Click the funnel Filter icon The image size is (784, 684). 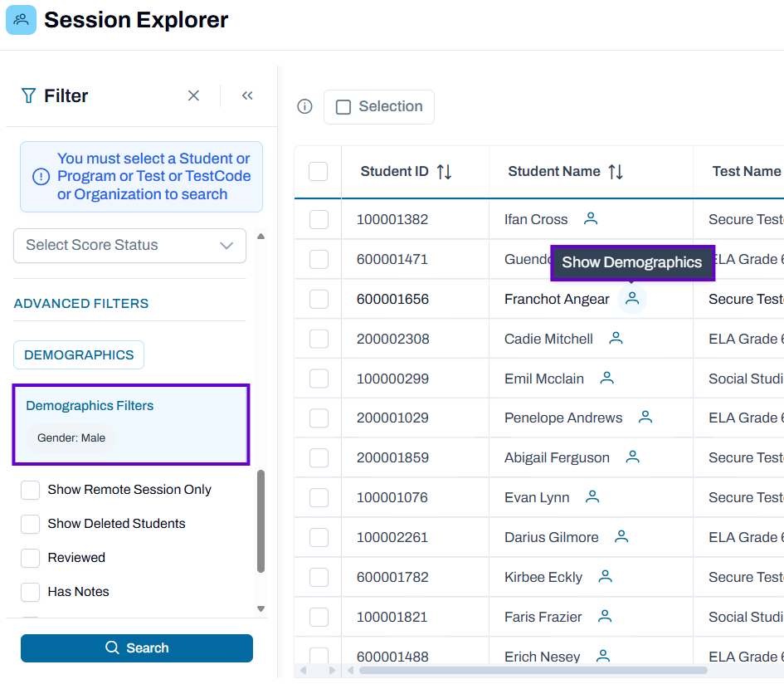click(28, 95)
